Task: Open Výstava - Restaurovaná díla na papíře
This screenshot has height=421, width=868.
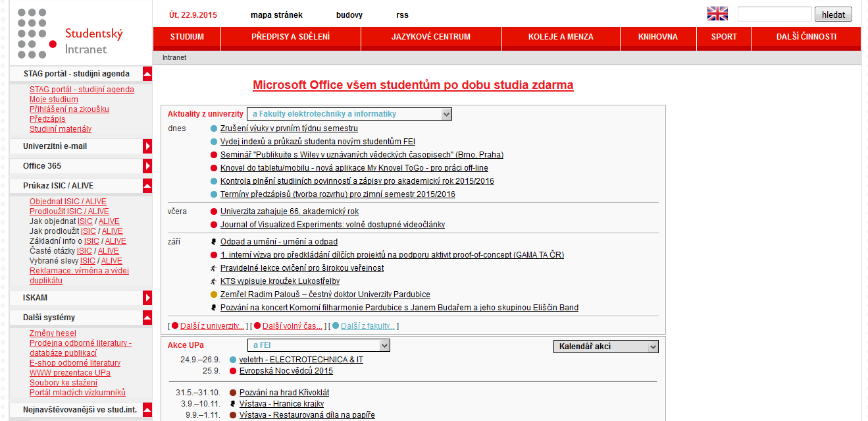Action: (x=307, y=415)
